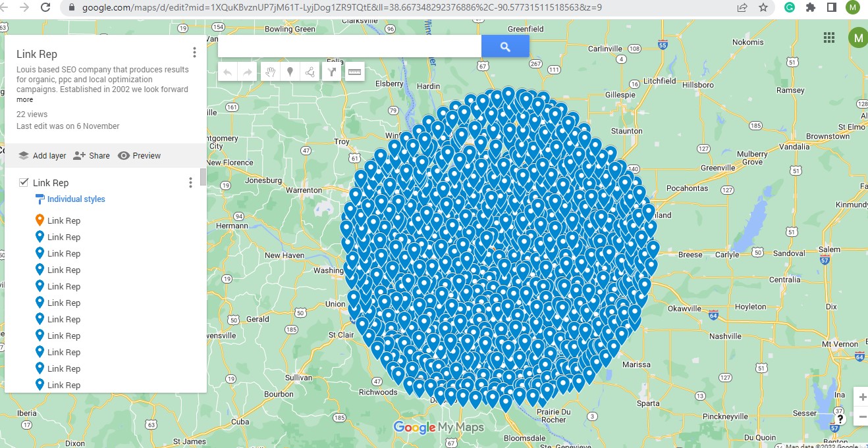Viewport: 868px width, 448px height.
Task: Select the Add directions tool
Action: coord(331,72)
